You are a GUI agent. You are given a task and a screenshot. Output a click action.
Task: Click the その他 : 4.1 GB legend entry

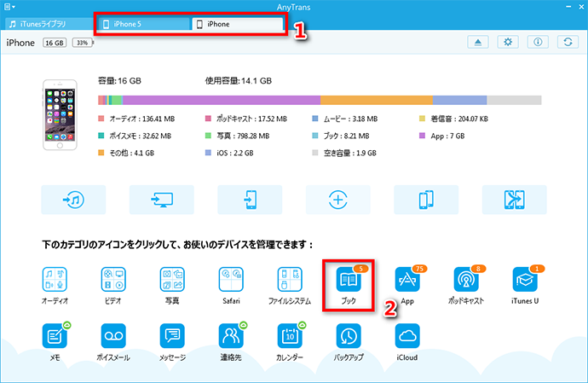click(126, 153)
